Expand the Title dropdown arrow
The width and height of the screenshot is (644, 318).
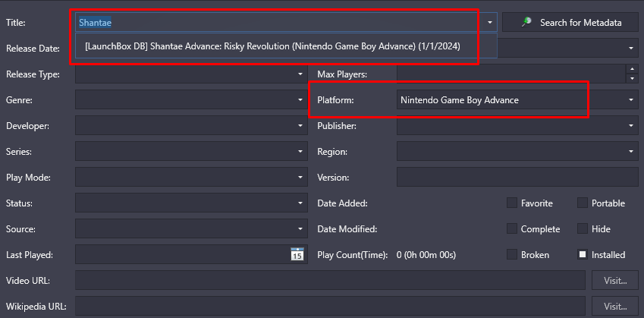click(x=490, y=23)
